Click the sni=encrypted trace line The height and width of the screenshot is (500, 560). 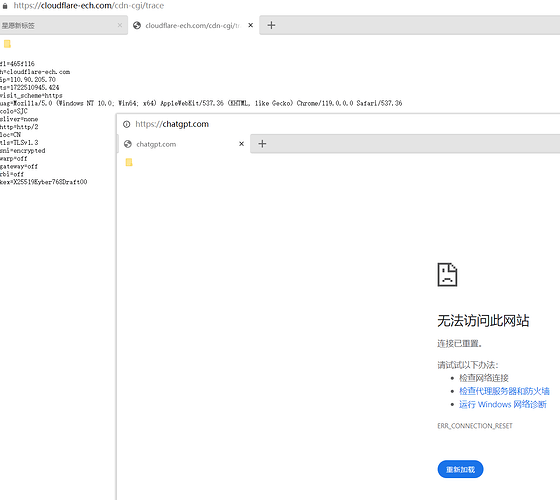coord(22,151)
